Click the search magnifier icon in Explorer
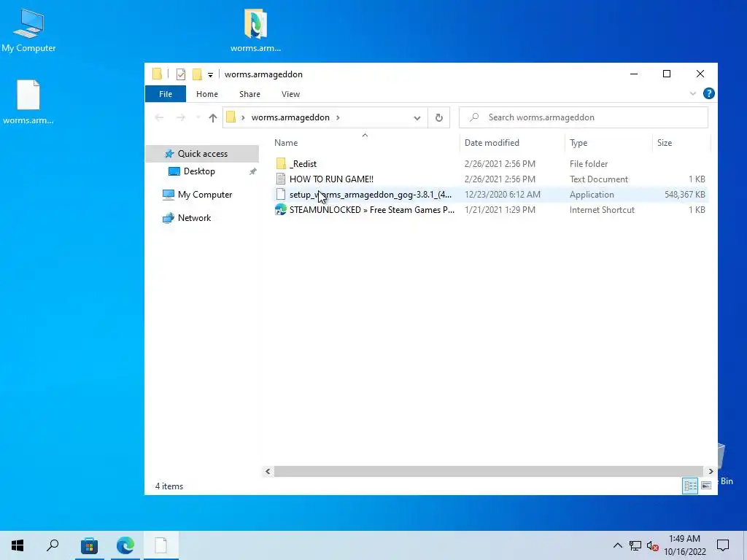 tap(474, 117)
